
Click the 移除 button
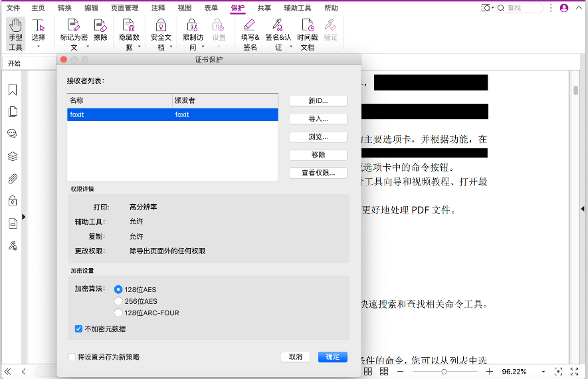[x=318, y=155]
